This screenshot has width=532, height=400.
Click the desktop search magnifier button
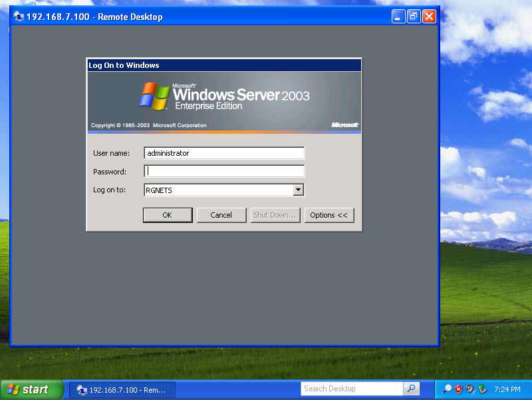coord(412,389)
